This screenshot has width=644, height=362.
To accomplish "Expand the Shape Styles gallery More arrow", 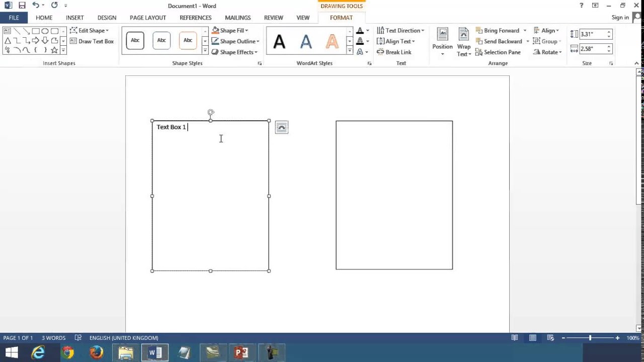I will click(205, 50).
